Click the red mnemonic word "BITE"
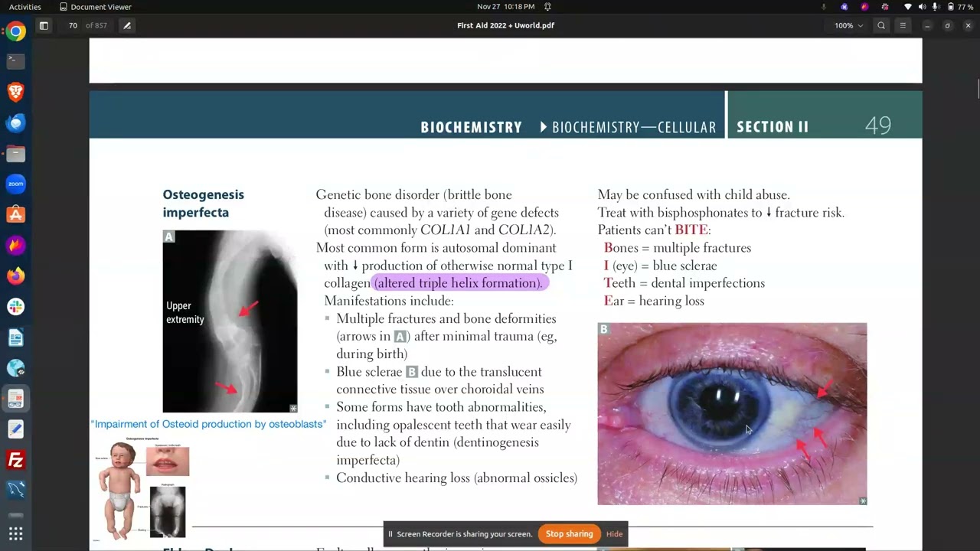This screenshot has width=980, height=551. coord(691,230)
